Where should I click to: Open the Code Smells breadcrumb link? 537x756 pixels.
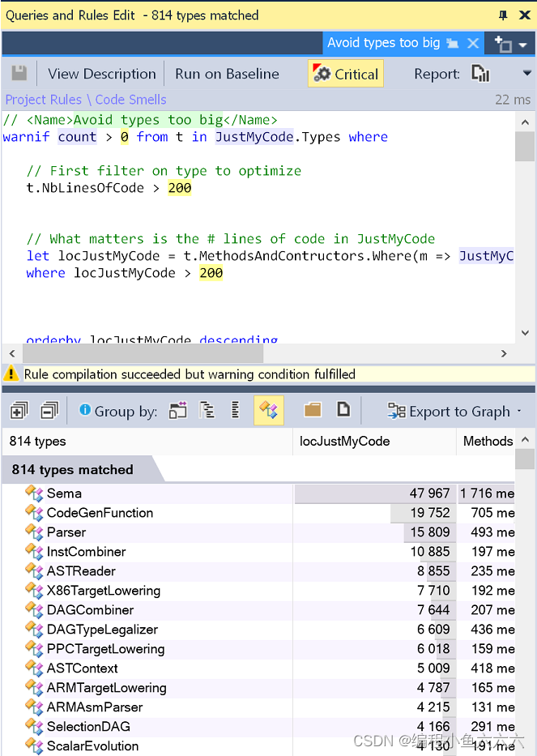pos(130,100)
